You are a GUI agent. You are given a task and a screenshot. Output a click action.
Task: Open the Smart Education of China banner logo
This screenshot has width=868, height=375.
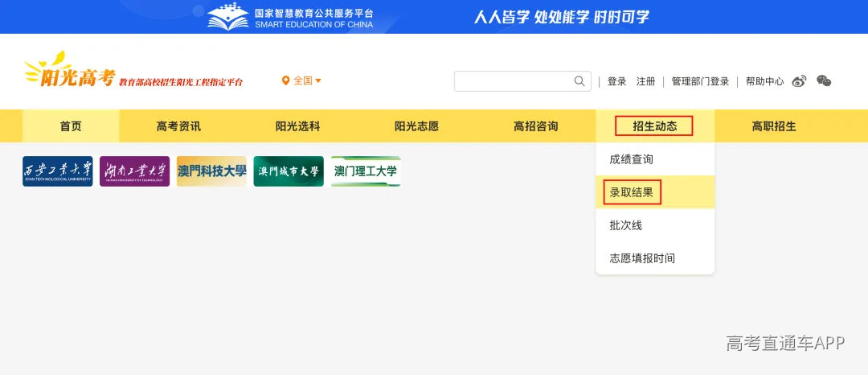tap(290, 17)
